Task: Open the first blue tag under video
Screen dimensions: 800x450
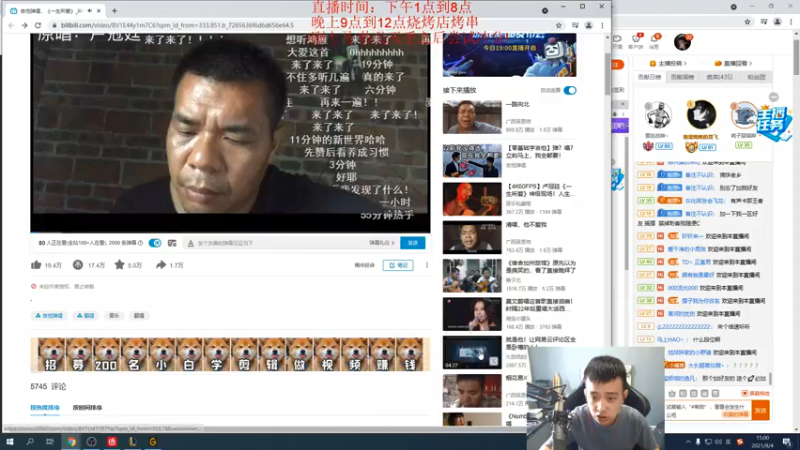Action: coord(49,316)
